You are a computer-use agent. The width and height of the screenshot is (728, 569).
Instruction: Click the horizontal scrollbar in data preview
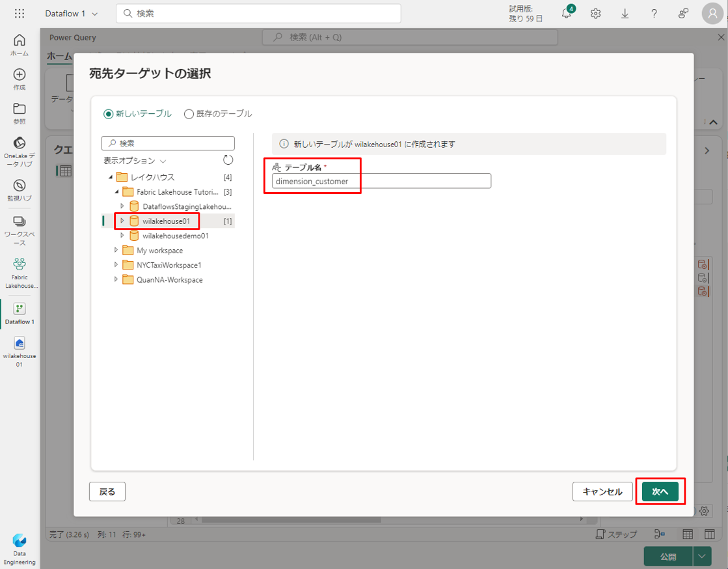click(291, 520)
